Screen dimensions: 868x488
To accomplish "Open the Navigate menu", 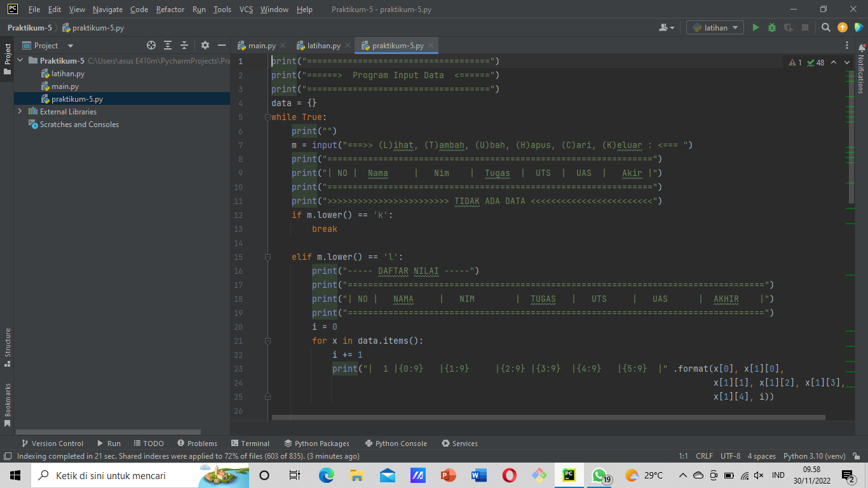I will click(x=107, y=10).
